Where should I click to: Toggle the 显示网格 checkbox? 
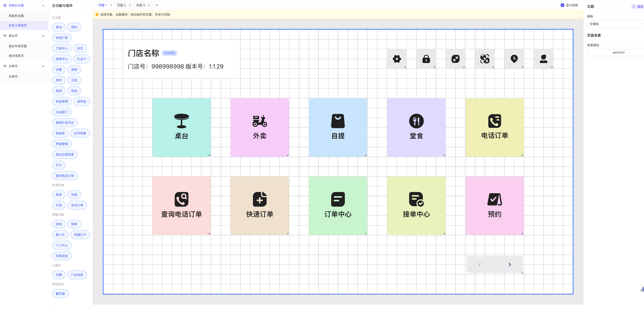coord(562,5)
